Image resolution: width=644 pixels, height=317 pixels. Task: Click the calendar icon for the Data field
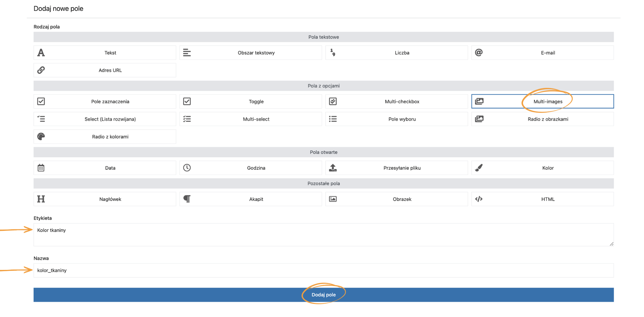click(41, 168)
